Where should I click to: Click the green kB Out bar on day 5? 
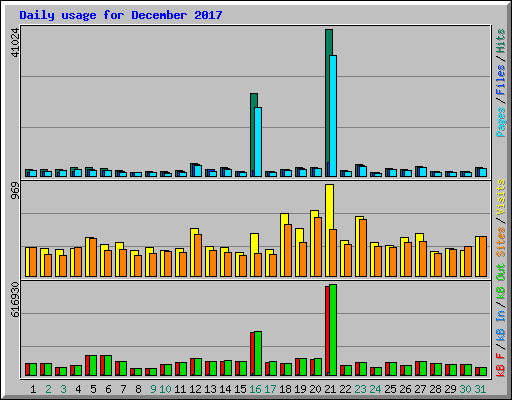(x=93, y=366)
